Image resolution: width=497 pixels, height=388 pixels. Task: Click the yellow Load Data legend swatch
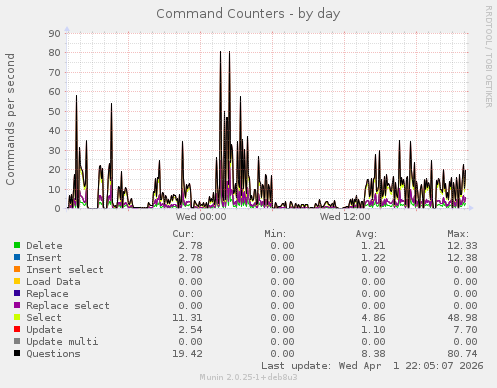click(17, 281)
